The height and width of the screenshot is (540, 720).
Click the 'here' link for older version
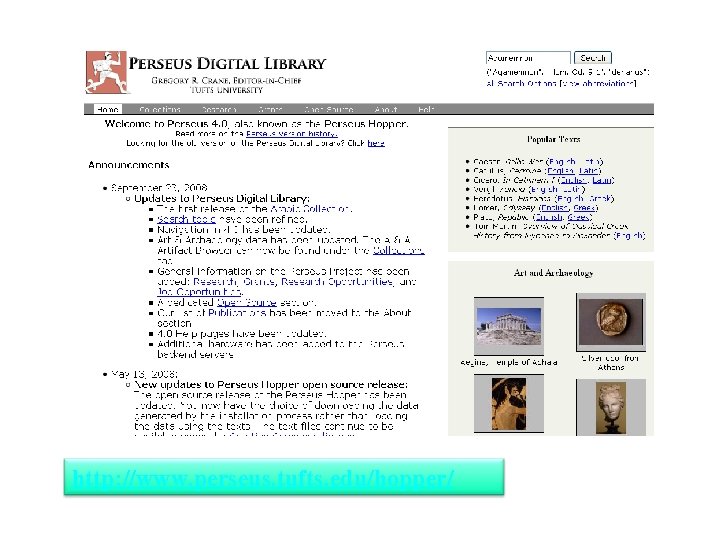pyautogui.click(x=376, y=143)
